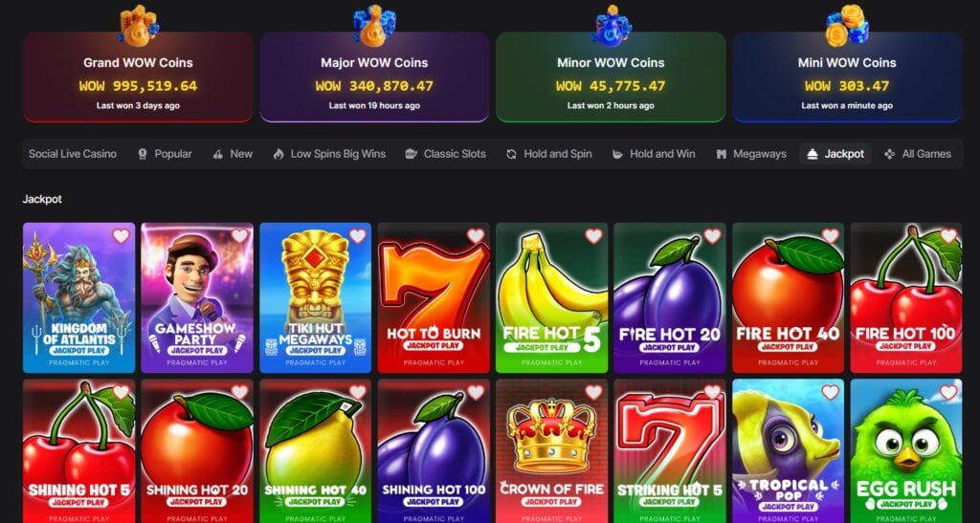Click the heart icon on Fire Hot 5
Screen dimensions: 980x523
[x=593, y=236]
